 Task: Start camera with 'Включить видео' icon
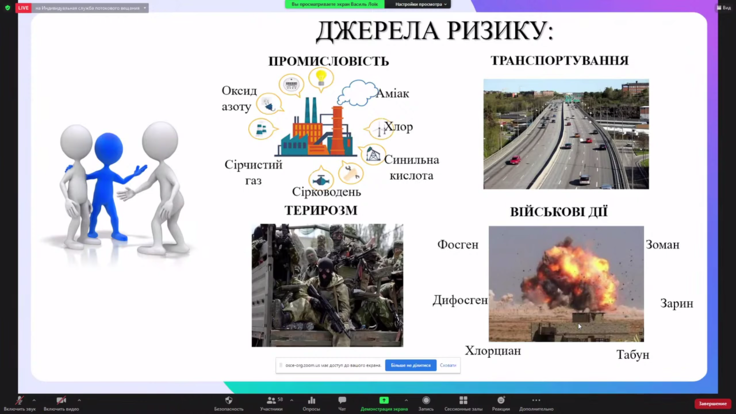pyautogui.click(x=61, y=401)
